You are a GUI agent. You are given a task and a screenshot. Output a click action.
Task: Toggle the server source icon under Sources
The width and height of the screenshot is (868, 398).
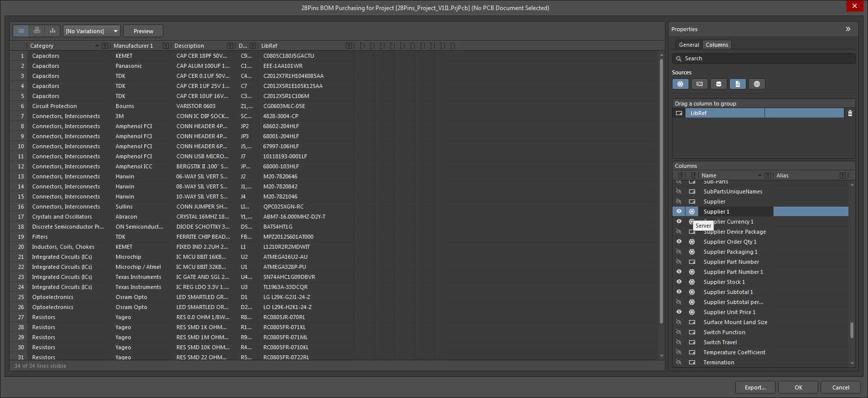coord(680,84)
